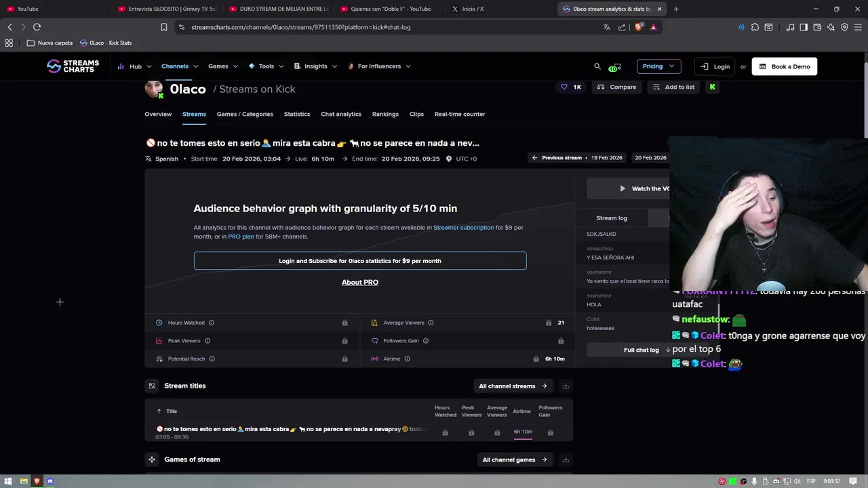
Task: Download Games of stream data via export icon
Action: [x=566, y=460]
